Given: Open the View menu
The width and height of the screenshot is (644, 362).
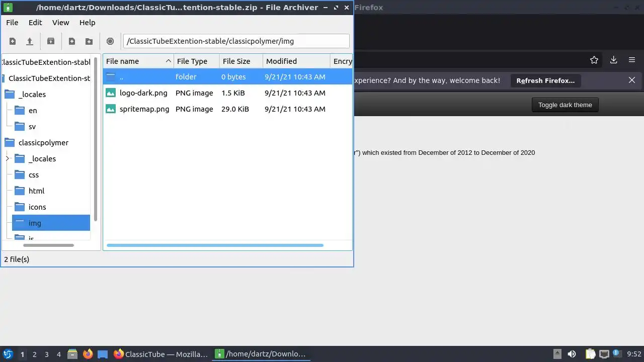Looking at the screenshot, I should (x=60, y=23).
